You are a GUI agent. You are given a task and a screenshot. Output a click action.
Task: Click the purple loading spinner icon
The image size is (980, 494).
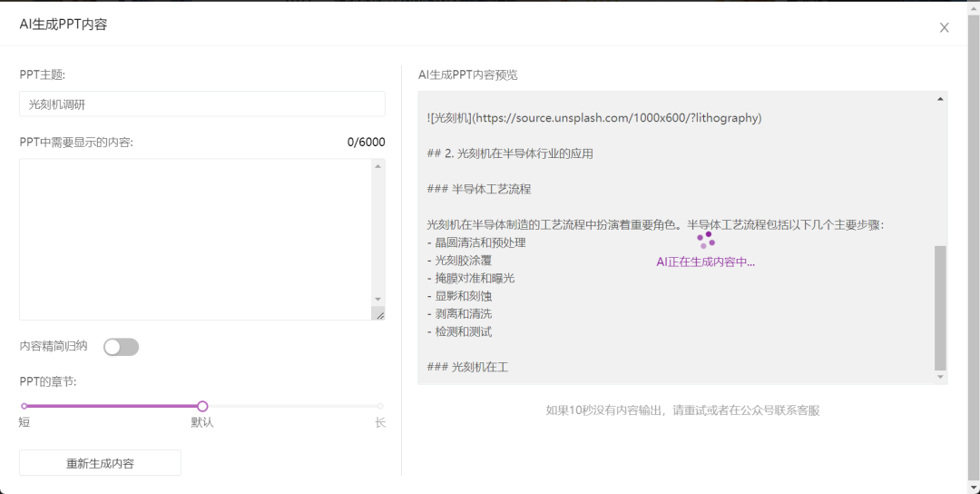click(705, 240)
